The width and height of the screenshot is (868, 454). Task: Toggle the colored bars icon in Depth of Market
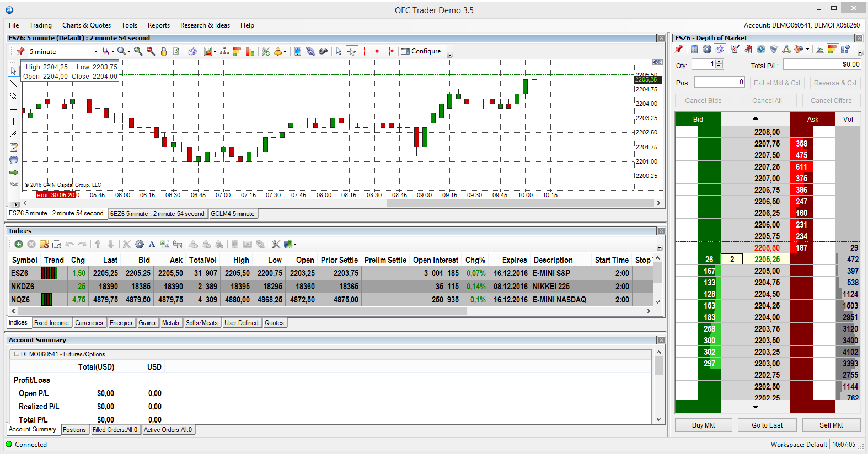(832, 49)
